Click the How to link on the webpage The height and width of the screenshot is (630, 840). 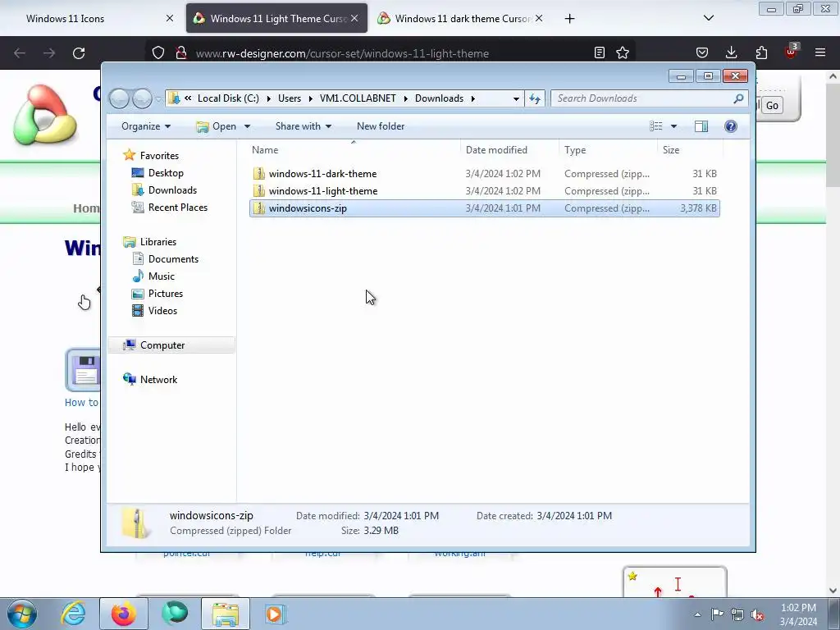tap(81, 403)
